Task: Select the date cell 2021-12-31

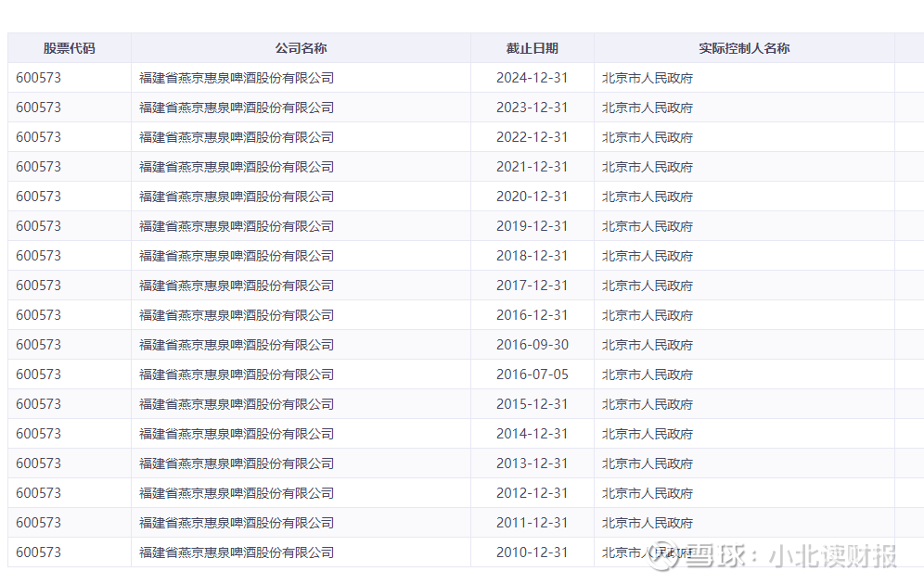Action: [533, 167]
